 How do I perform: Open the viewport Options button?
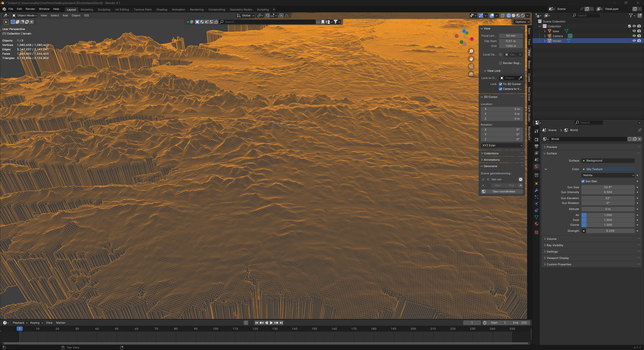tap(522, 22)
